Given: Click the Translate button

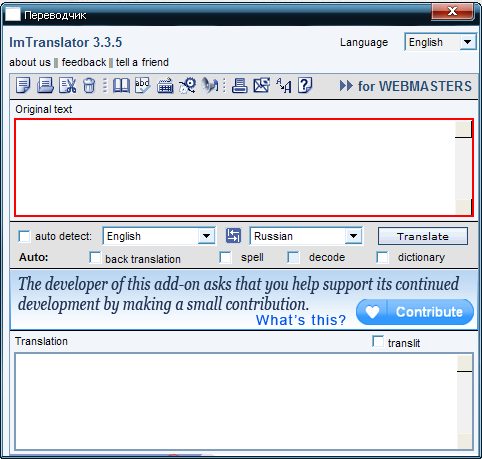Looking at the screenshot, I should click(423, 236).
